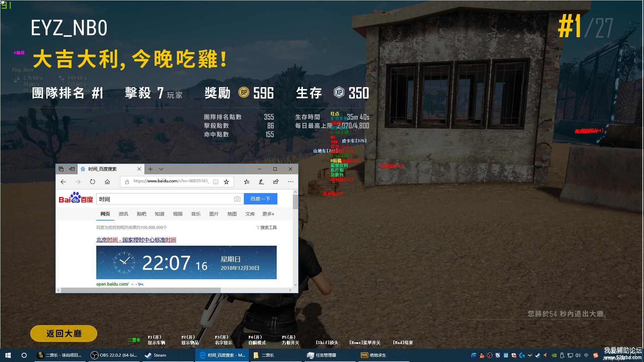Click the Baidu search input field

tap(164, 199)
